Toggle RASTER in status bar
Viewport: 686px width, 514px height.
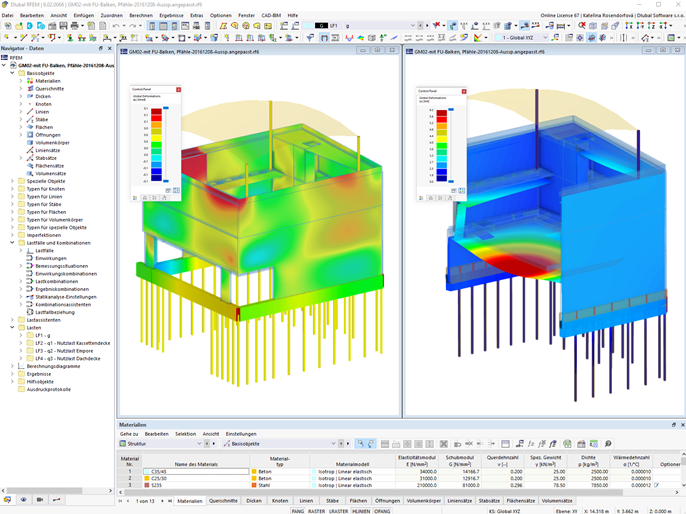316,511
